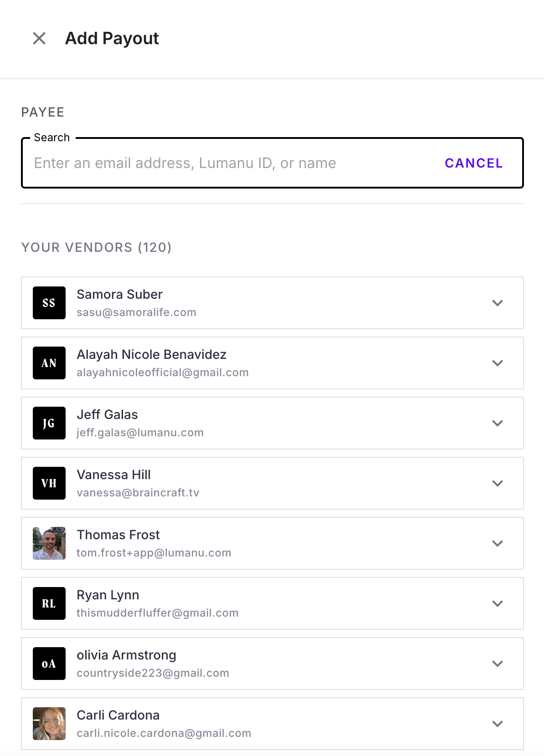Image resolution: width=544 pixels, height=756 pixels.
Task: Click the RL avatar for Ryan Lynn
Action: point(49,603)
